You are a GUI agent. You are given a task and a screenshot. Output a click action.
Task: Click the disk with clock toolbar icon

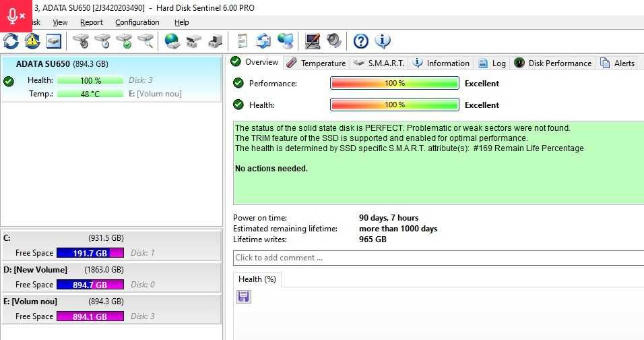click(102, 41)
